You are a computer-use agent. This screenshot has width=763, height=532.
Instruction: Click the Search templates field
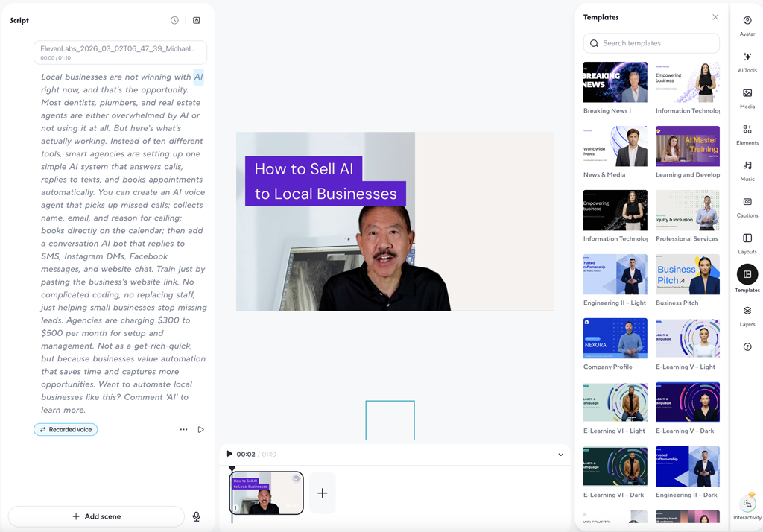coord(650,43)
